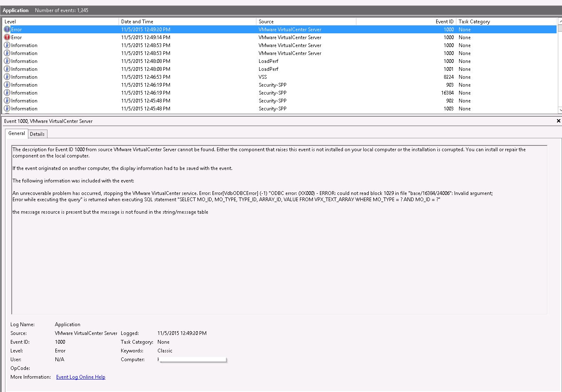Click the information icon for the VSS event

tap(7, 77)
